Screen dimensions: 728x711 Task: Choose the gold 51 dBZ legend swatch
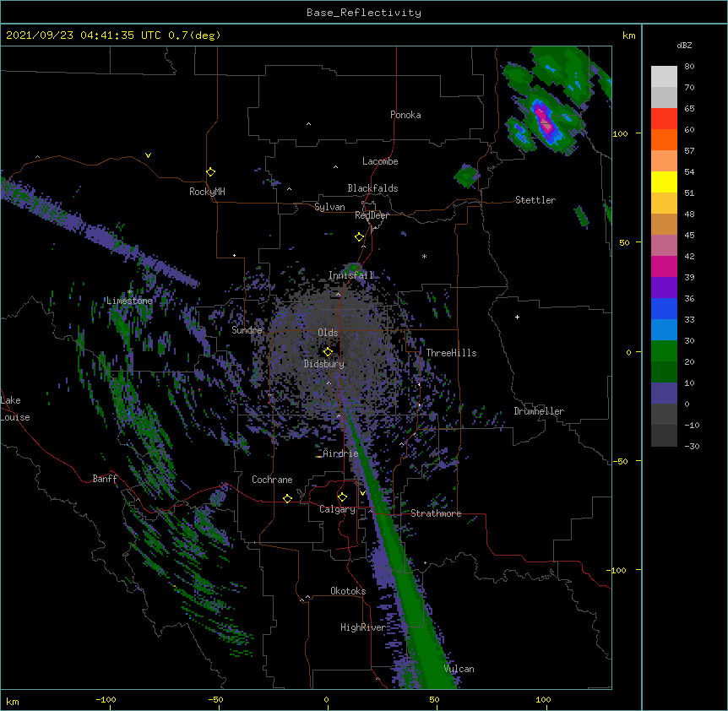(x=664, y=204)
